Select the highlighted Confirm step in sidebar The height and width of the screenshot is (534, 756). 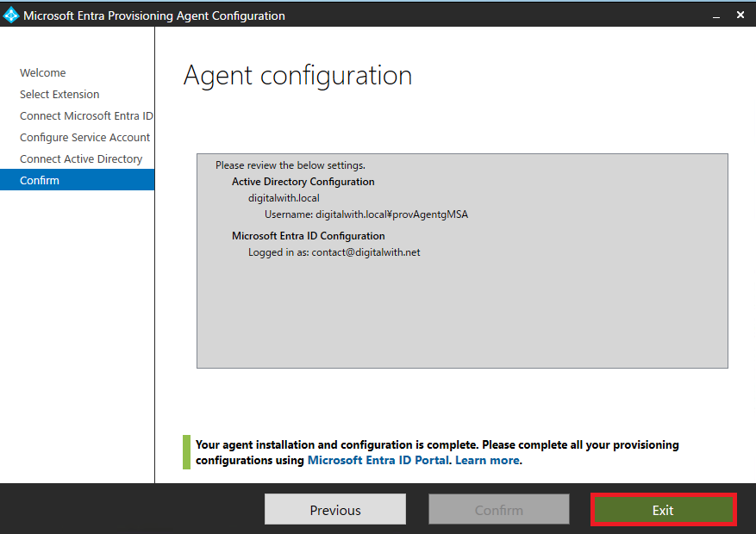point(40,181)
